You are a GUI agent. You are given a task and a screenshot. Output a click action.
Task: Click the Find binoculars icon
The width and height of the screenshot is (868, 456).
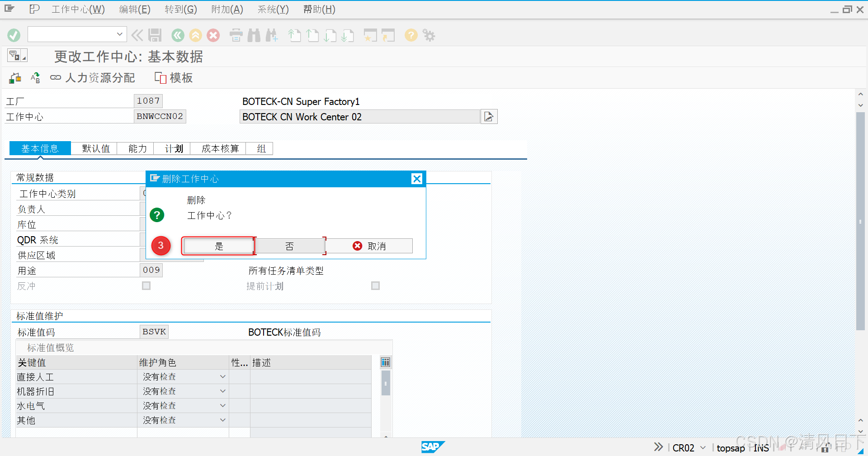[254, 35]
